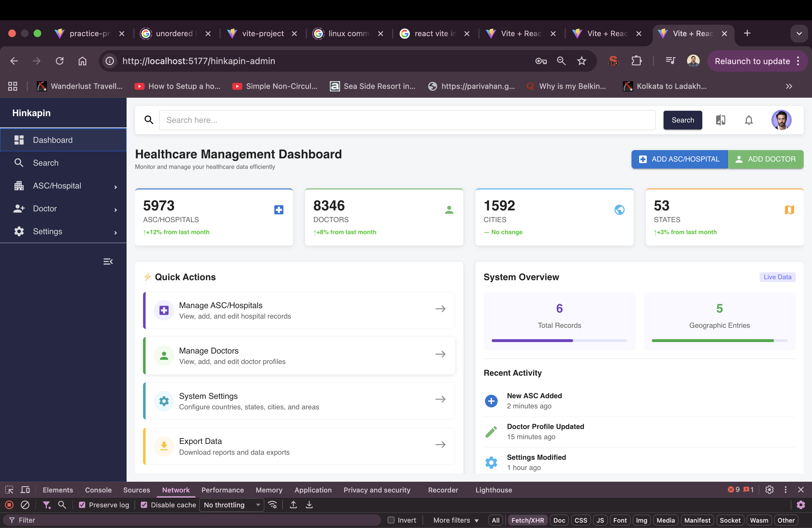This screenshot has height=528, width=812.
Task: Click the compare/theme icon beside Search button
Action: coord(720,120)
